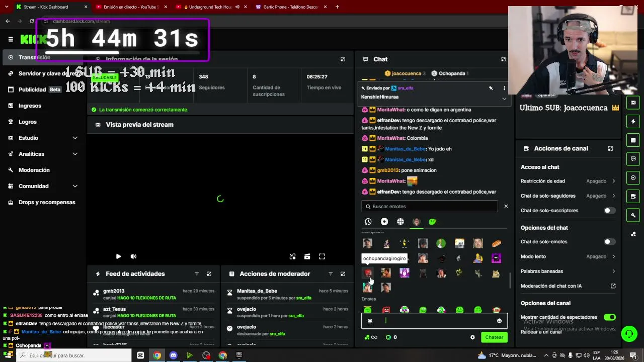The image size is (644, 362).
Task: Toggle channel actions widget in right rail
Action: (x=633, y=197)
